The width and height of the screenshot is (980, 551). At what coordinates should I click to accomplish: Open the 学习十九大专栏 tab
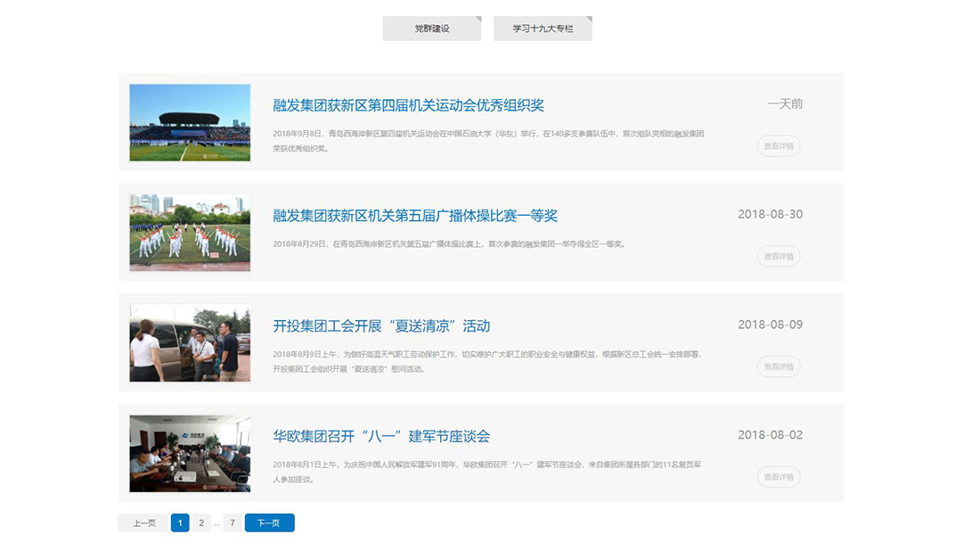click(x=543, y=28)
